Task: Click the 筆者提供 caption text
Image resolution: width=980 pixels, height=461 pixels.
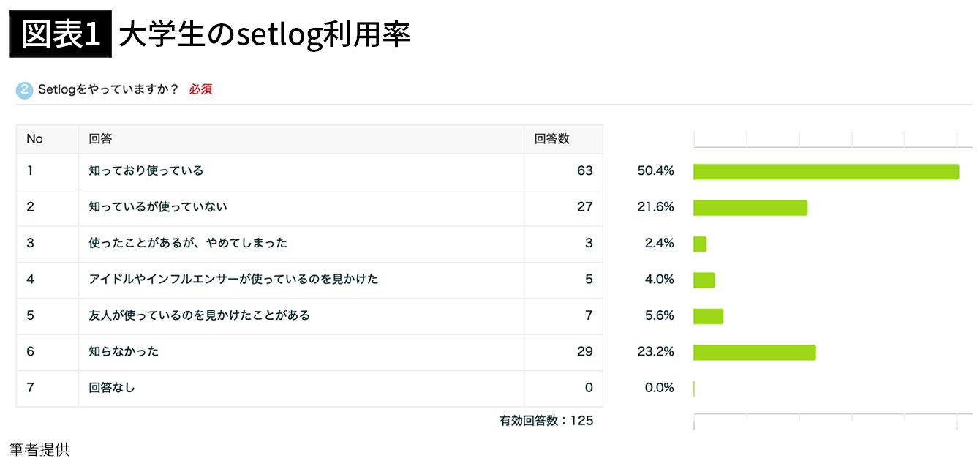Action: (39, 449)
